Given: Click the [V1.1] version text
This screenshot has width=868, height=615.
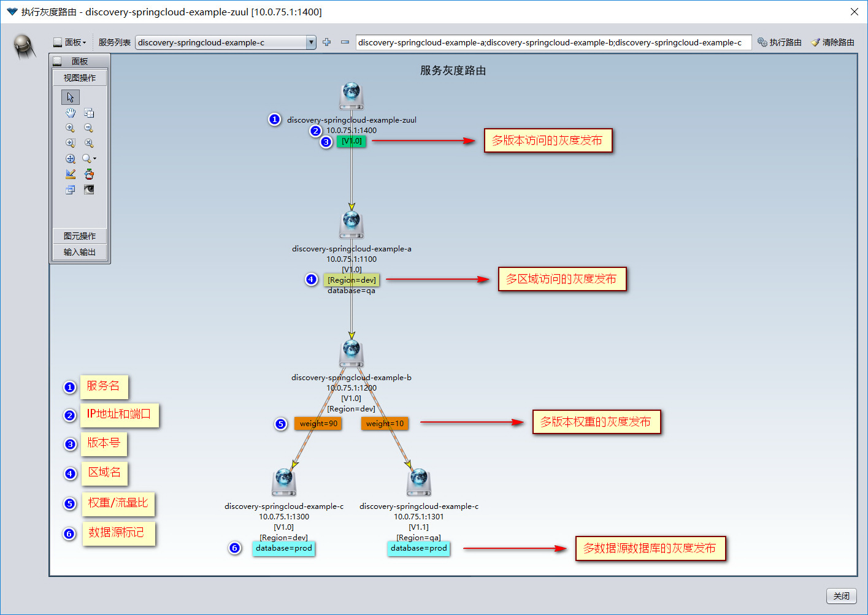Looking at the screenshot, I should point(419,527).
